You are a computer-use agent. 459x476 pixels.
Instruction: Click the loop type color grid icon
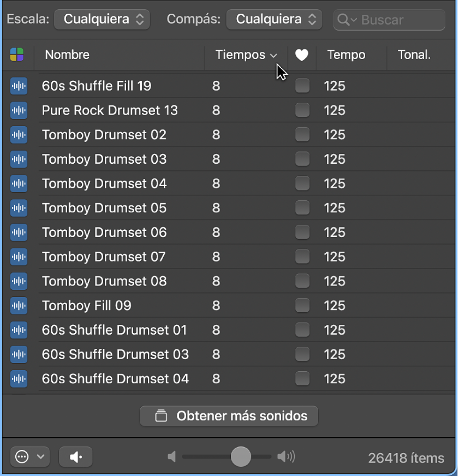[x=17, y=55]
